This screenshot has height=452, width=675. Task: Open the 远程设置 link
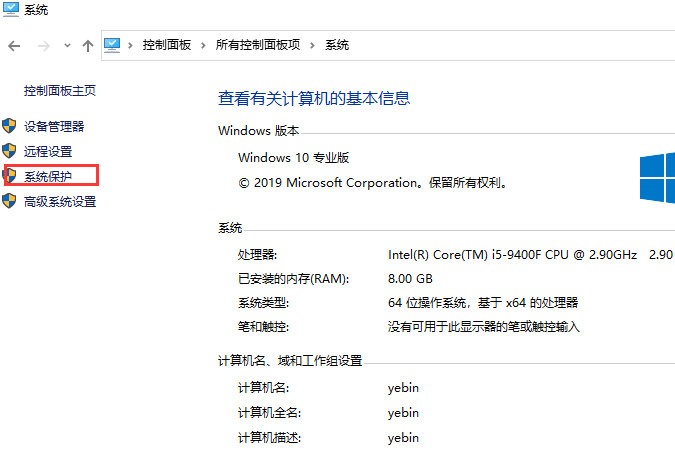point(48,152)
